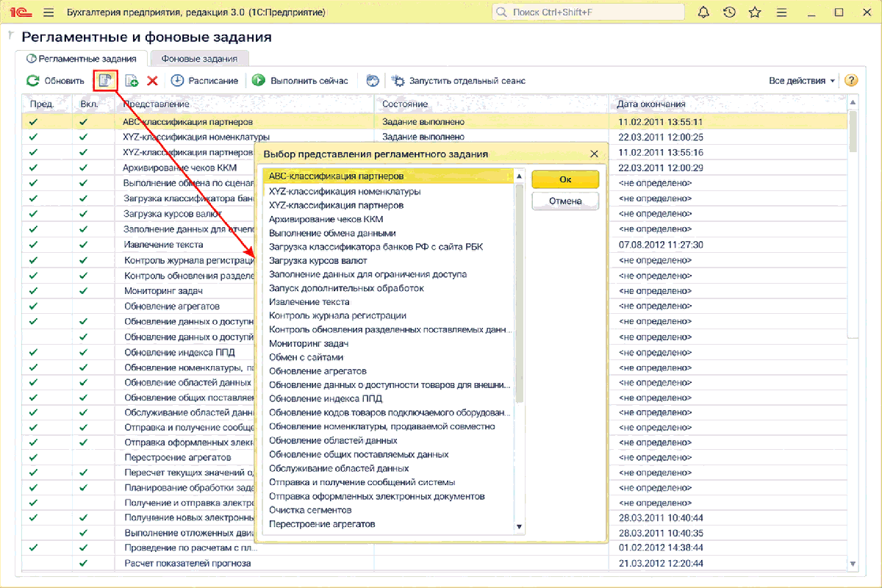Open favorites star icon in title bar

pyautogui.click(x=755, y=12)
